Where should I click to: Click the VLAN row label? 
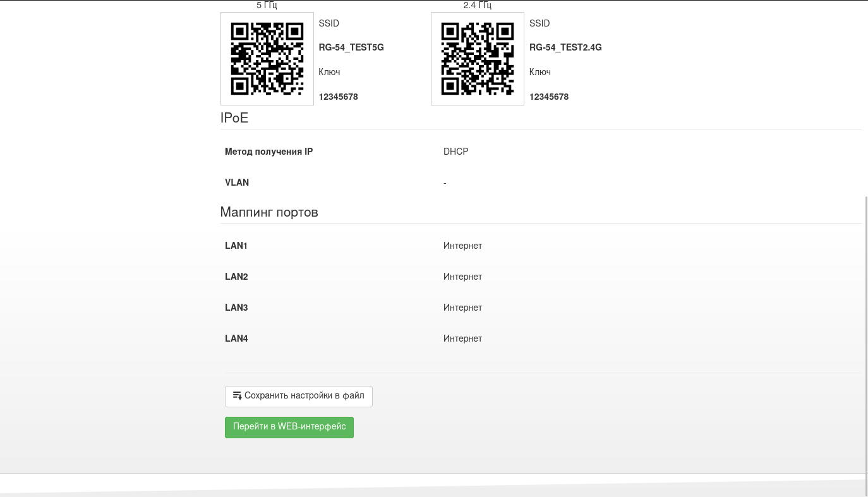pos(237,183)
